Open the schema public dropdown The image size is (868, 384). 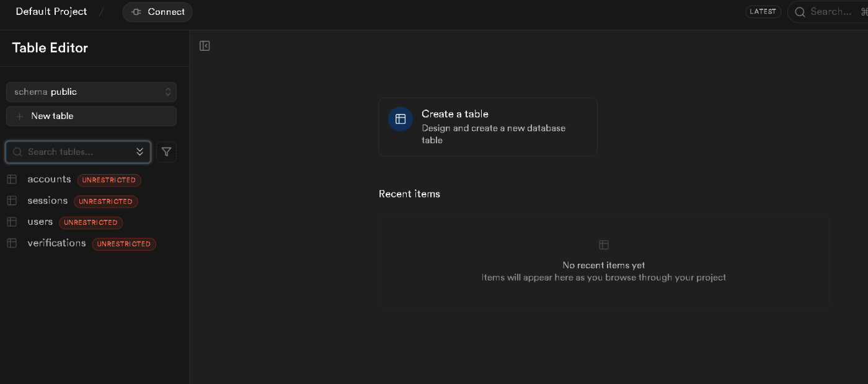pyautogui.click(x=91, y=92)
